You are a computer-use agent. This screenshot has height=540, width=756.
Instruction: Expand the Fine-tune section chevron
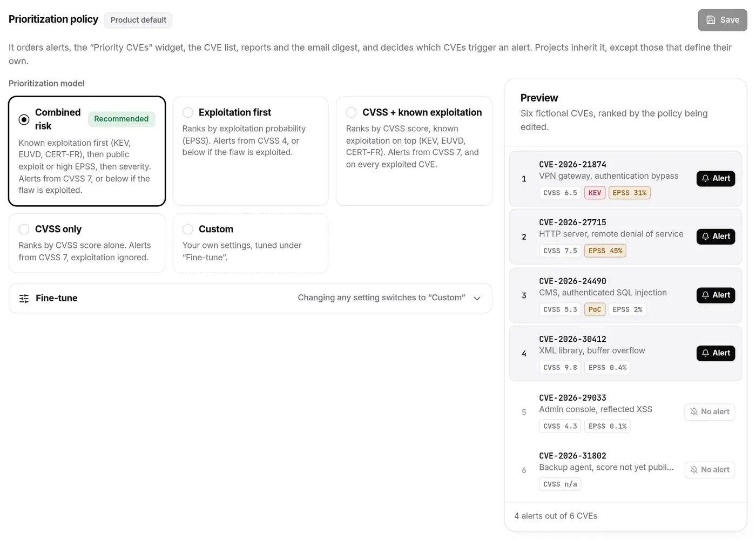click(x=477, y=298)
